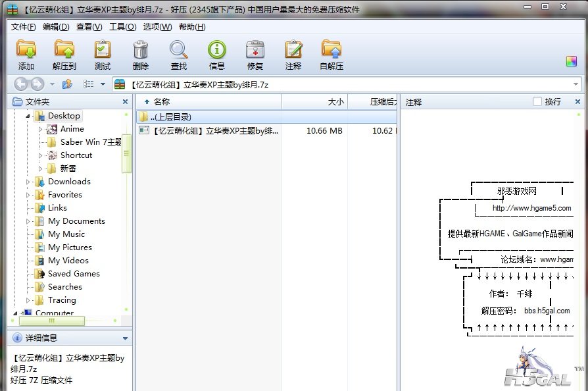588x391 pixels.
Task: Open the 工具(O) menu
Action: (122, 27)
